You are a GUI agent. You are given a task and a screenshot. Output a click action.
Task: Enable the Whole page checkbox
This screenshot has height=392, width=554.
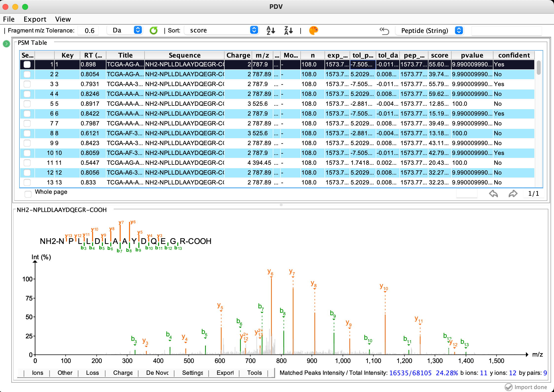coord(28,194)
